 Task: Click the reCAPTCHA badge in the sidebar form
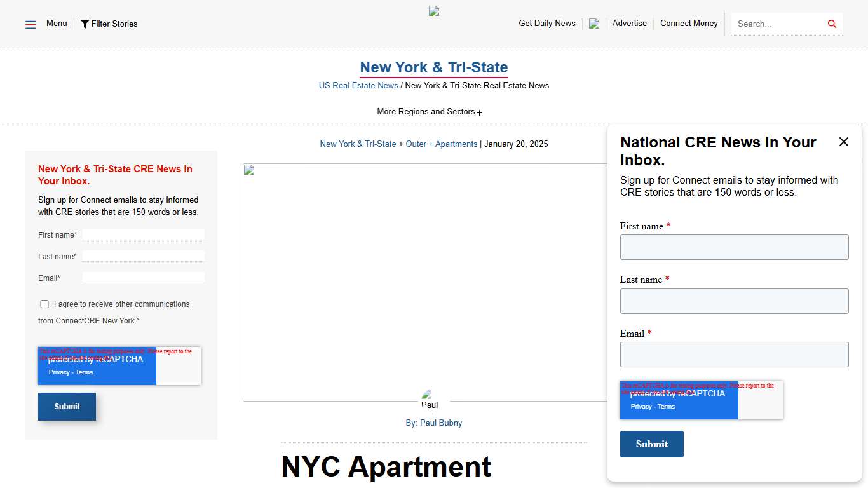pos(97,365)
